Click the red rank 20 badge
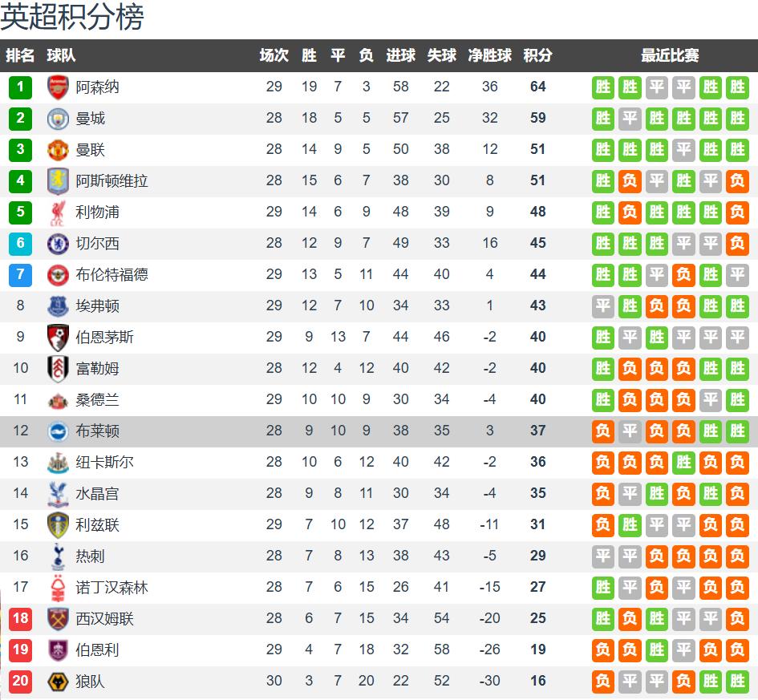Image resolution: width=758 pixels, height=700 pixels. (20, 681)
